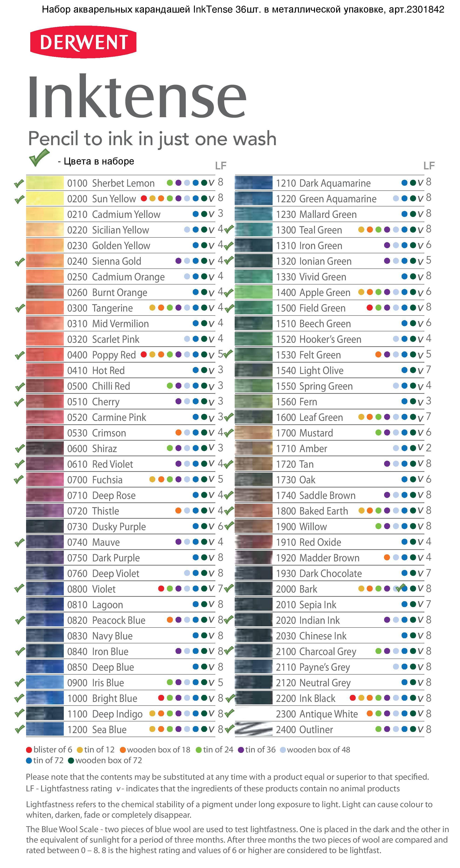Click the 0400 Poppy Red label
This screenshot has width=460, height=868.
[101, 355]
